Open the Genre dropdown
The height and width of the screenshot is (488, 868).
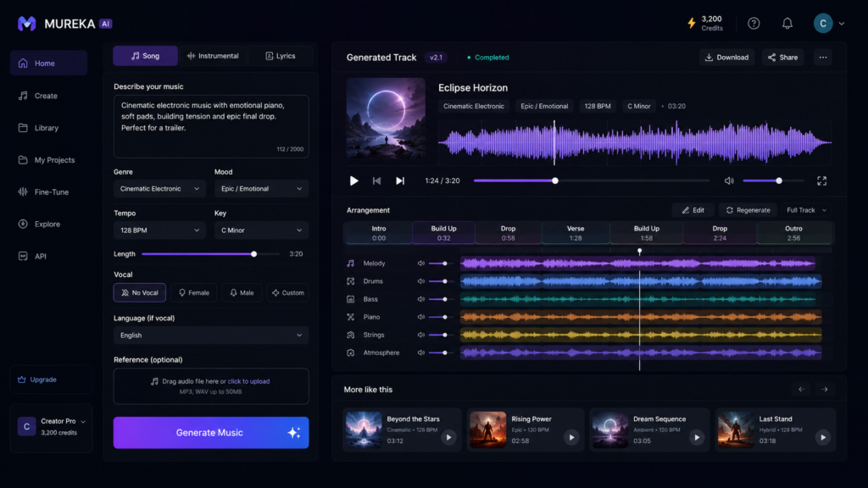click(159, 189)
